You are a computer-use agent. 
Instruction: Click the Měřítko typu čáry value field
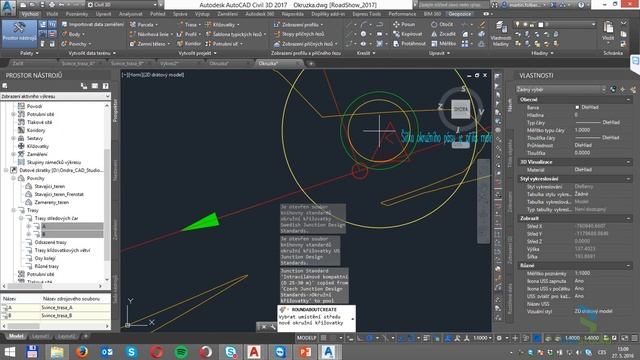pyautogui.click(x=602, y=130)
